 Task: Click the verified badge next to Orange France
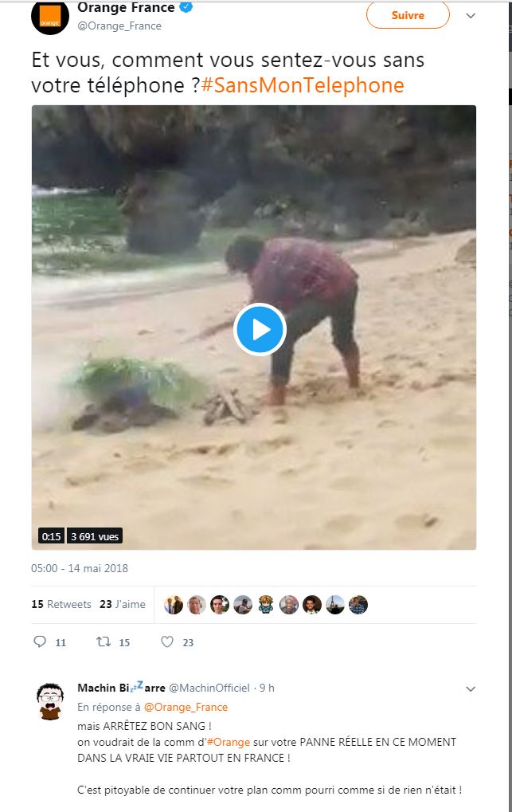(186, 8)
